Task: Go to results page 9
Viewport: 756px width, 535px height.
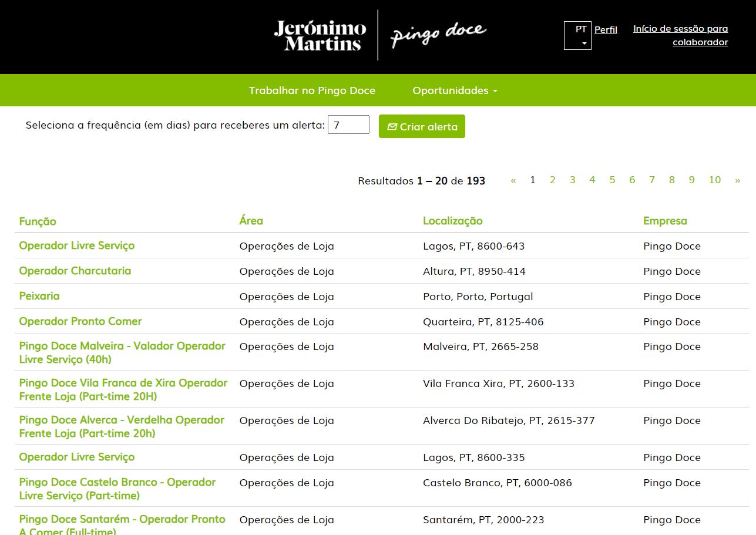Action: pyautogui.click(x=692, y=180)
